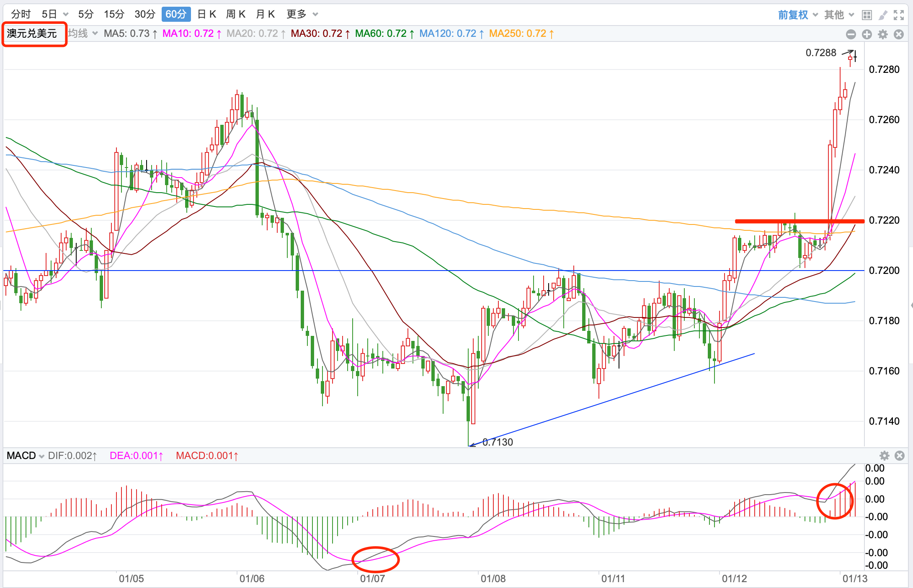The height and width of the screenshot is (588, 913).
Task: Open moving average settings gear
Action: coord(883,34)
